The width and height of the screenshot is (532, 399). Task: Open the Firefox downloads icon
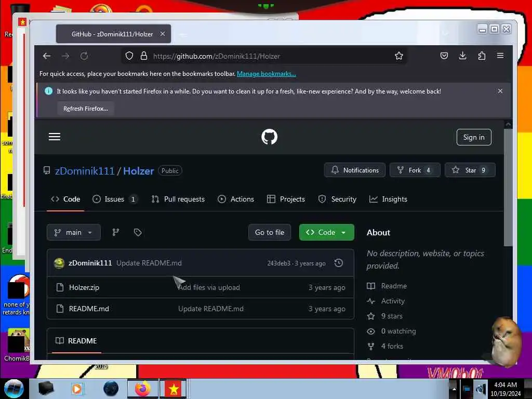click(x=462, y=56)
